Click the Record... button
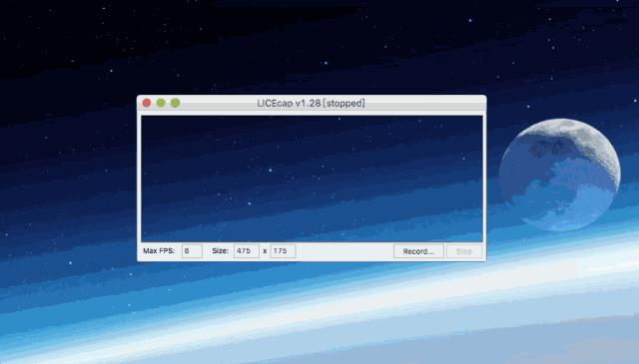The width and height of the screenshot is (639, 364). (x=418, y=251)
